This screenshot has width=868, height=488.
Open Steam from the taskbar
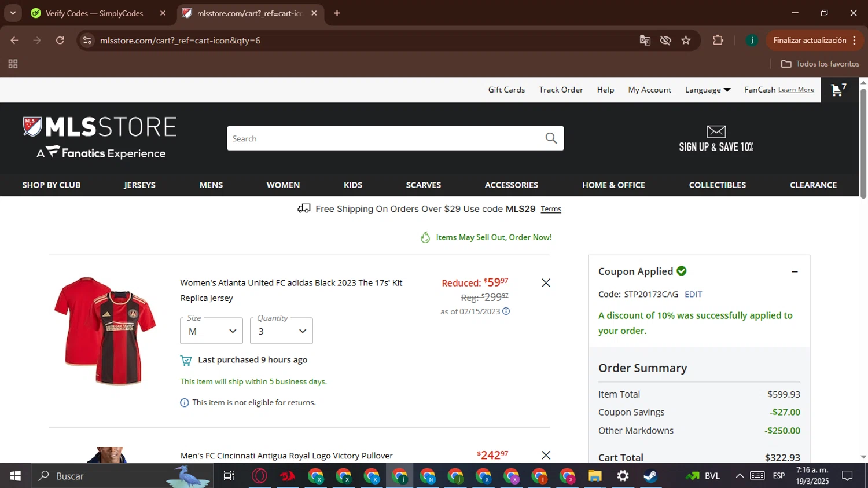pyautogui.click(x=650, y=476)
